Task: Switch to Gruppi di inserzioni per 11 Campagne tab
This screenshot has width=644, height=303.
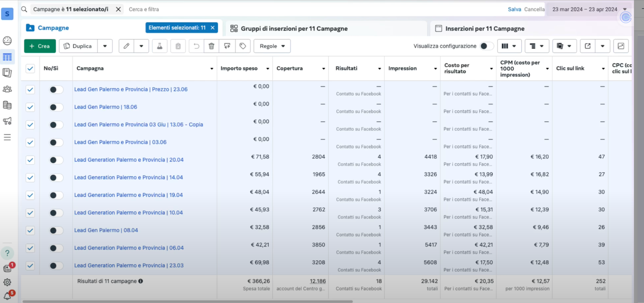Action: 294,29
